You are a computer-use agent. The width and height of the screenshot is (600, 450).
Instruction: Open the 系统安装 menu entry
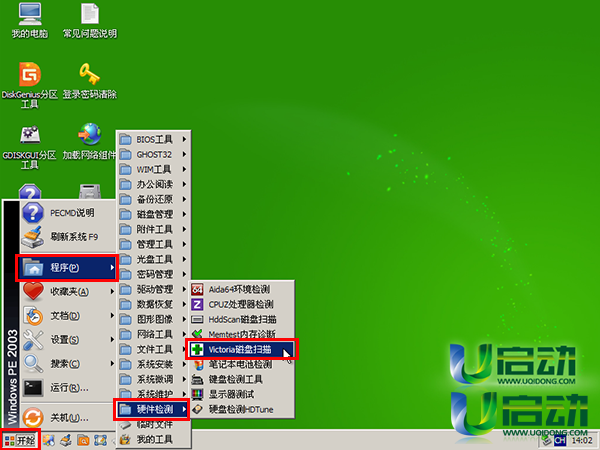click(x=153, y=364)
